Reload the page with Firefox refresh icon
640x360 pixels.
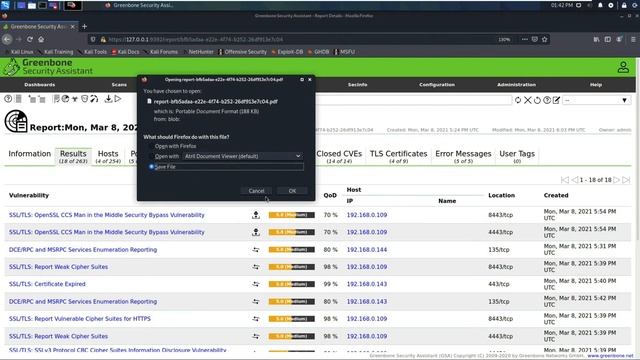pyautogui.click(x=30, y=39)
